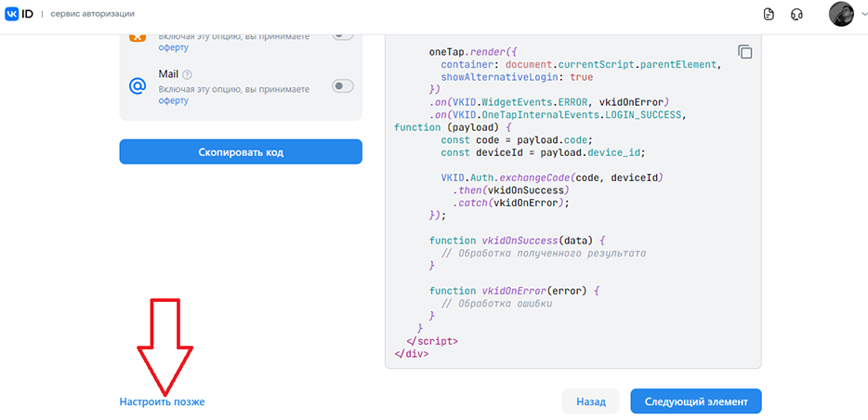Click the Скопировать код button
The height and width of the screenshot is (420, 868).
[x=241, y=151]
